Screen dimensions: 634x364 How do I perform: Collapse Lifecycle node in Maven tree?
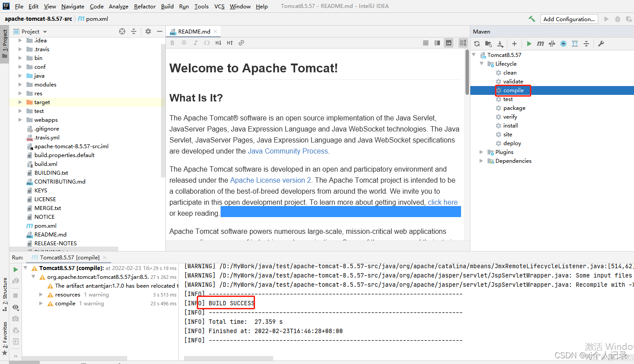coord(481,64)
